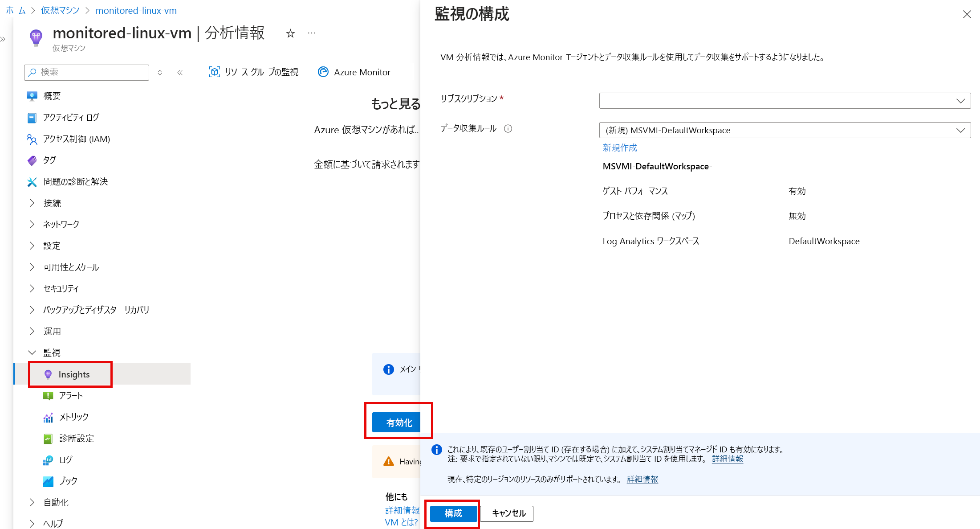
Task: Click the アラート alert icon
Action: (x=48, y=396)
